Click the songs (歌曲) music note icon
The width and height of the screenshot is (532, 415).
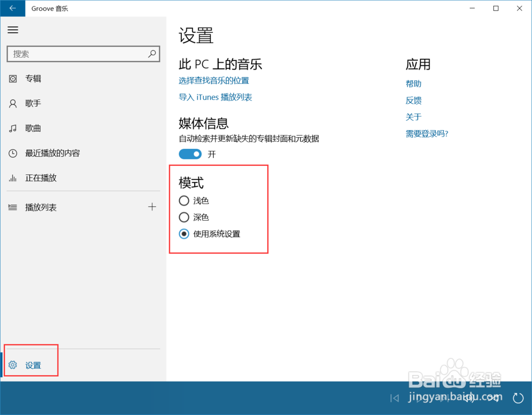coord(13,129)
